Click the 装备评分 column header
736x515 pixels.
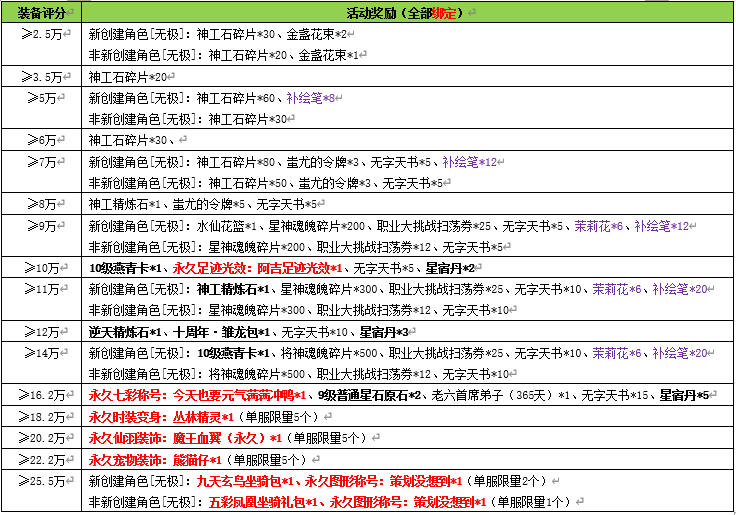(41, 13)
